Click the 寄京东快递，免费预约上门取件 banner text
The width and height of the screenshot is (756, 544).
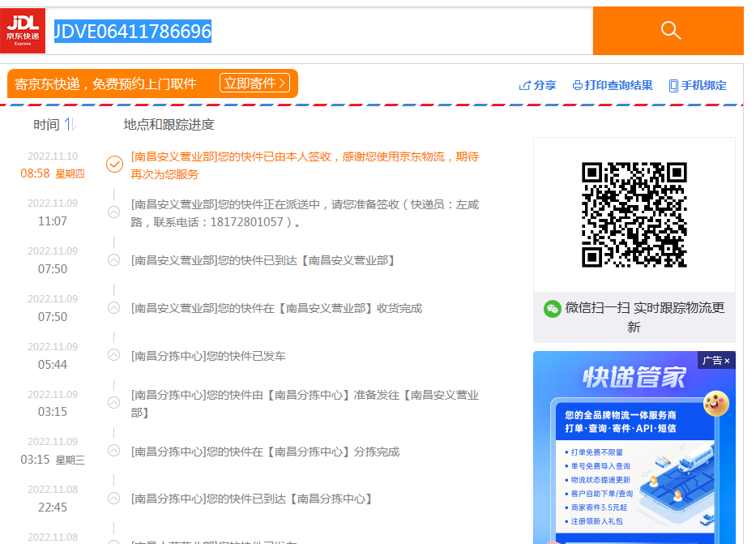[105, 84]
